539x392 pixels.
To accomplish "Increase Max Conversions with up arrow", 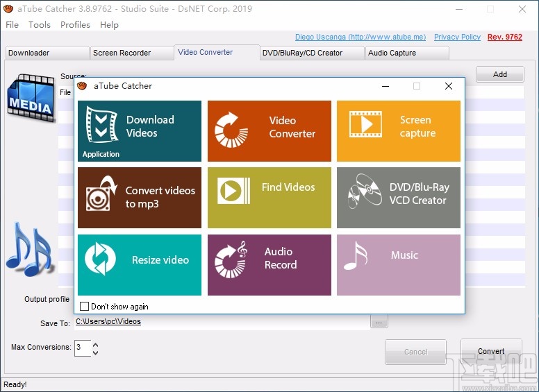I will pyautogui.click(x=95, y=344).
